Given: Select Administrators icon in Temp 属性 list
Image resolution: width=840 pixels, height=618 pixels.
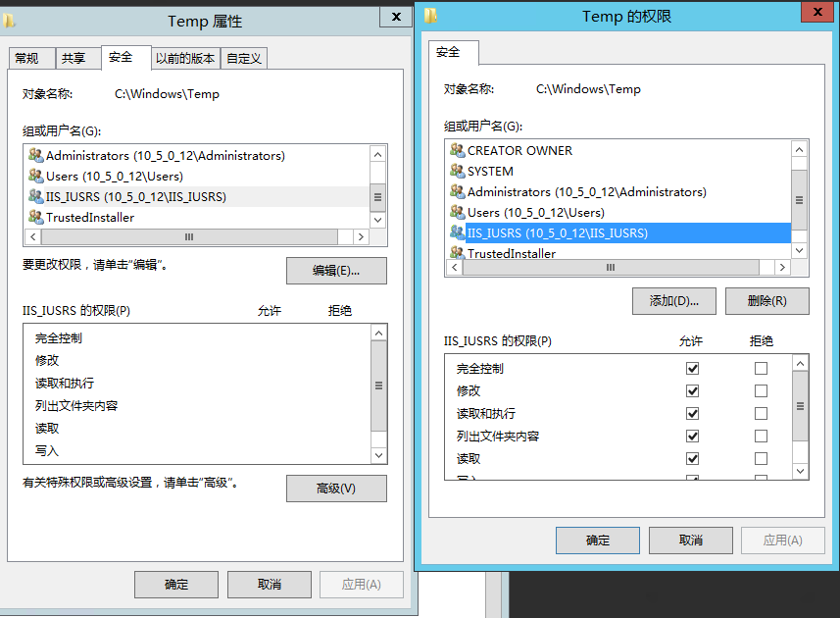Looking at the screenshot, I should [36, 156].
